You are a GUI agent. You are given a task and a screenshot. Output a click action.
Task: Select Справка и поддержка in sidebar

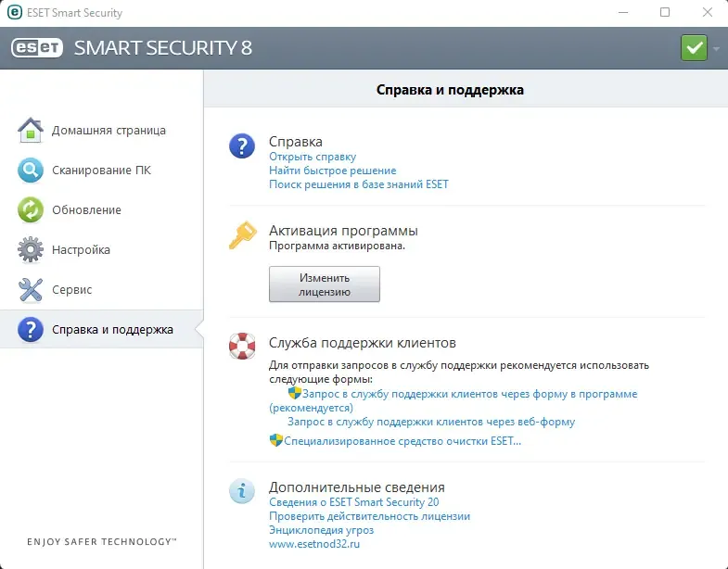[x=112, y=329]
